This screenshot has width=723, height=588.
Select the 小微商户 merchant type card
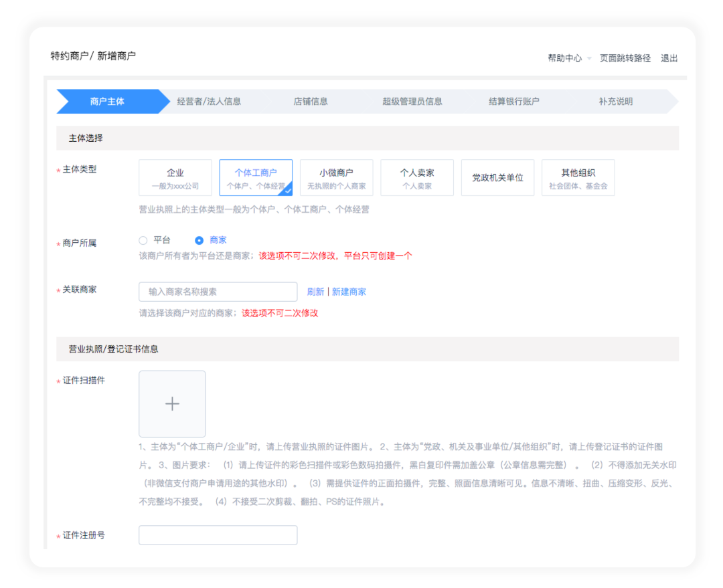point(337,177)
